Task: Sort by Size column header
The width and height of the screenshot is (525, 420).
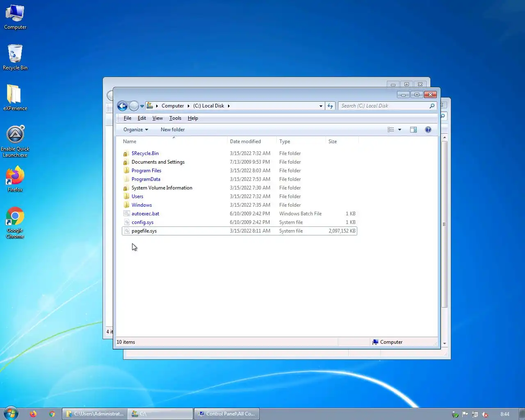Action: tap(342, 142)
